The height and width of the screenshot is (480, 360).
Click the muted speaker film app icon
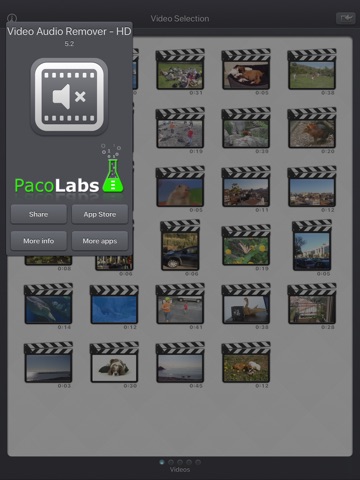(69, 97)
